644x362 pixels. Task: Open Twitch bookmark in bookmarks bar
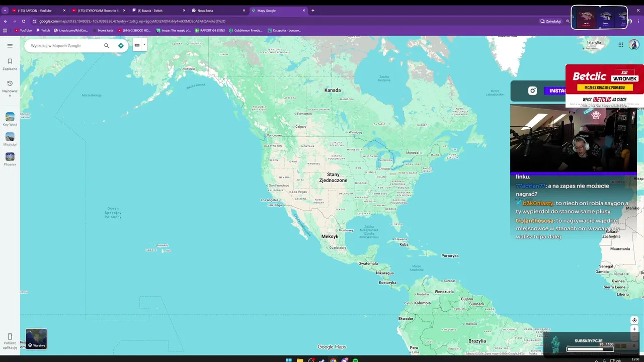tap(43, 30)
